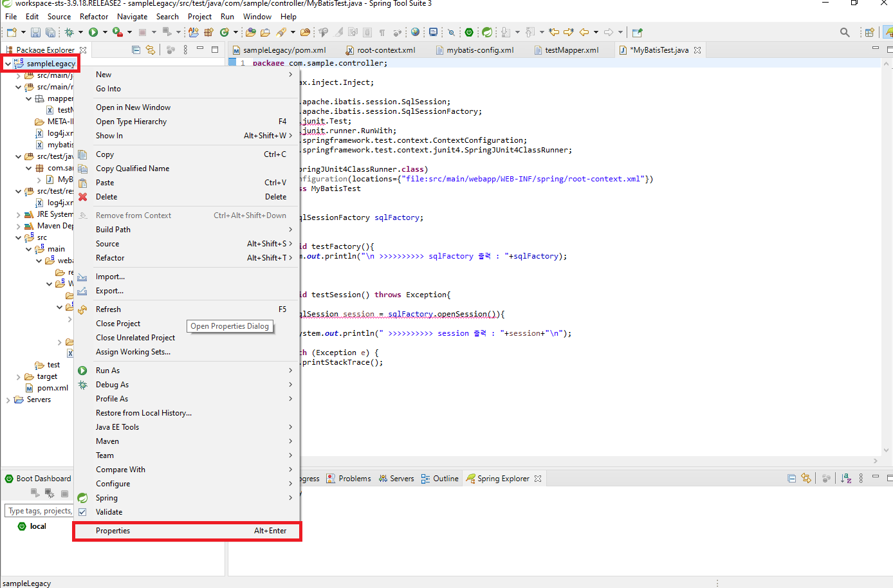Click Run Last Tool toolbar icon
Screen dimensions: 893x588
117,32
